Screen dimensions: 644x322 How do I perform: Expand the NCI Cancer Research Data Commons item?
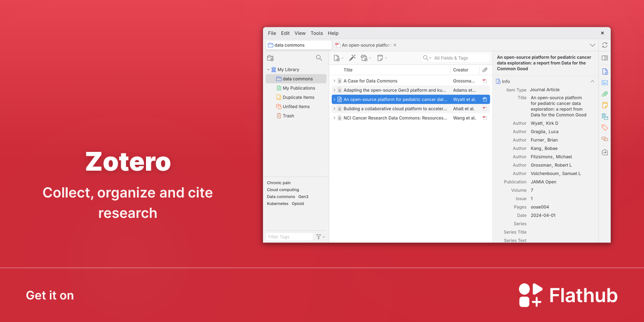(x=334, y=118)
